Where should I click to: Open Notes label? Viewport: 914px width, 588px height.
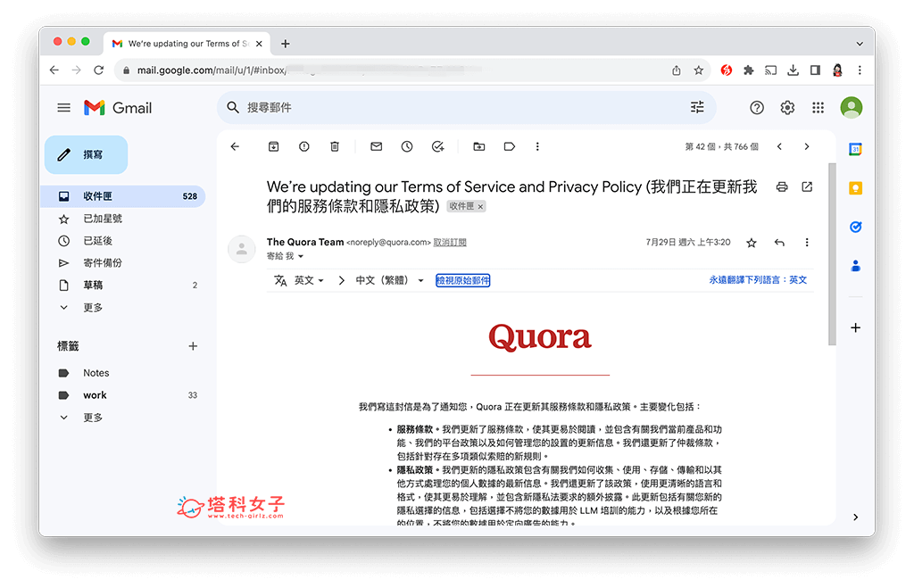123,373
